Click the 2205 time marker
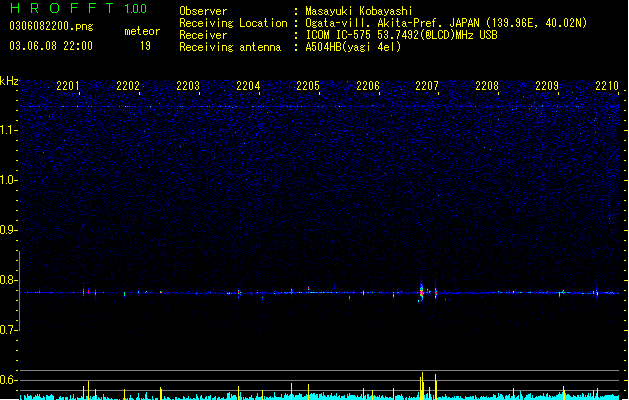 [308, 86]
